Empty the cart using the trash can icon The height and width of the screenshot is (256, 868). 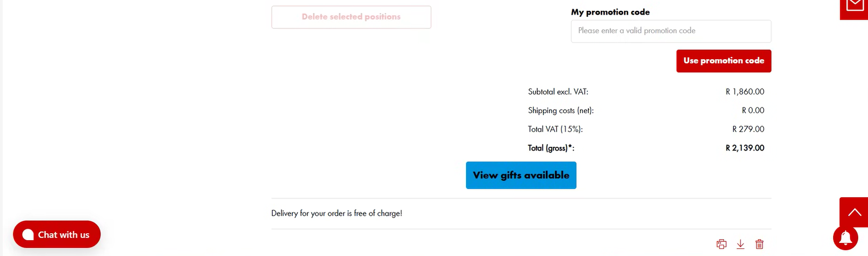(759, 244)
